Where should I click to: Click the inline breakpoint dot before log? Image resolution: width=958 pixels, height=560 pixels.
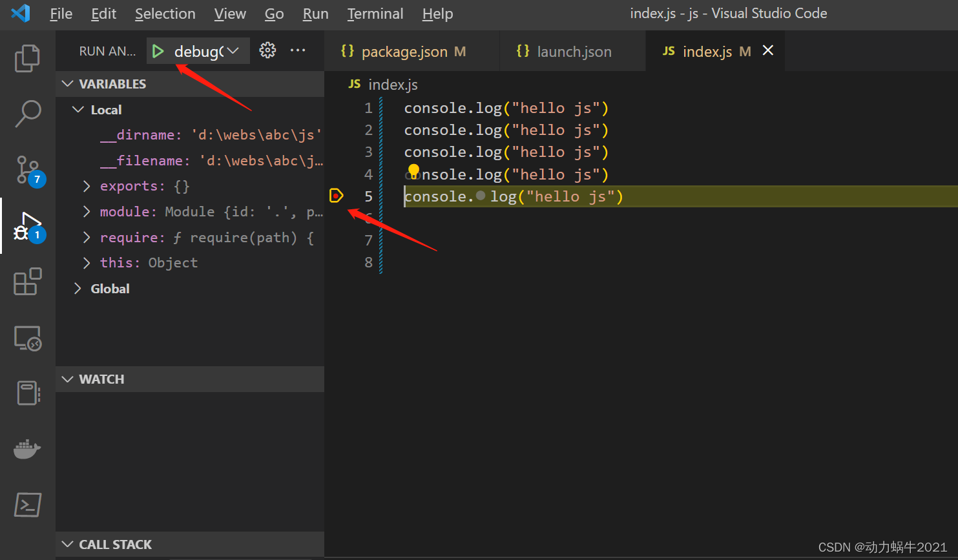coord(481,195)
